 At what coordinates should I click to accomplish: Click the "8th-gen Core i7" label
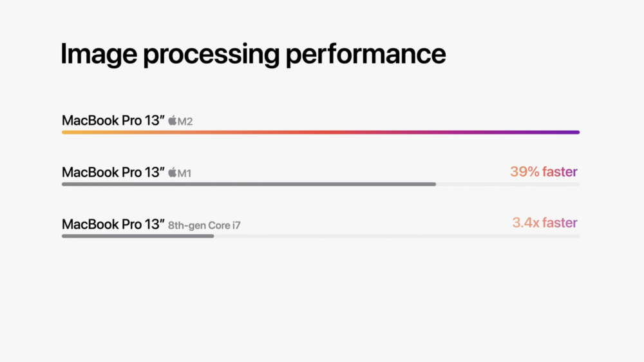[205, 225]
